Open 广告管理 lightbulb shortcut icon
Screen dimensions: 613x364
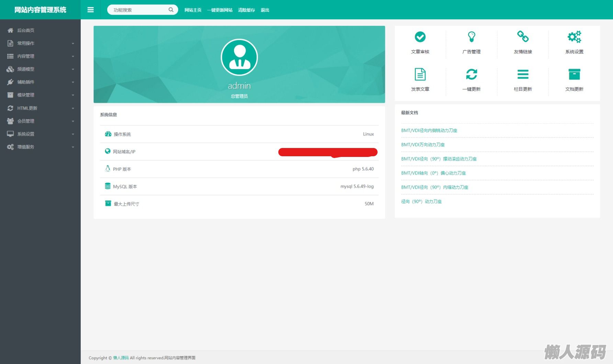471,37
